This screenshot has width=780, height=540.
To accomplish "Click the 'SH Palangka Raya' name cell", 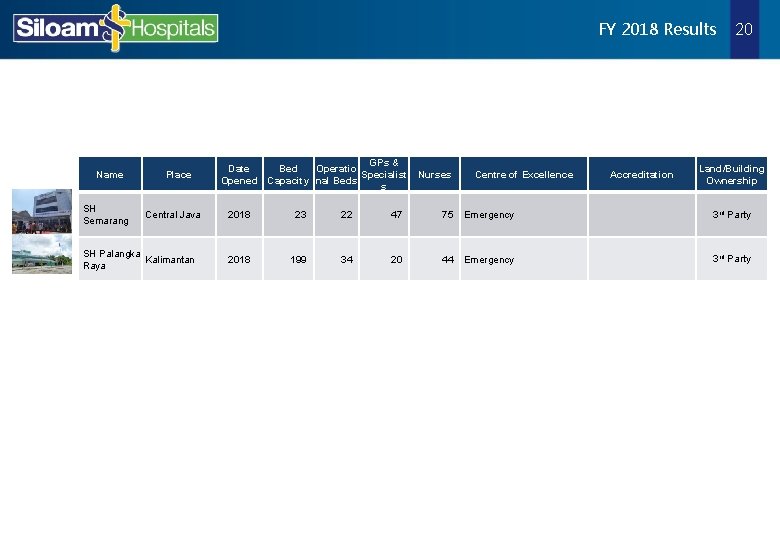I will pos(110,259).
